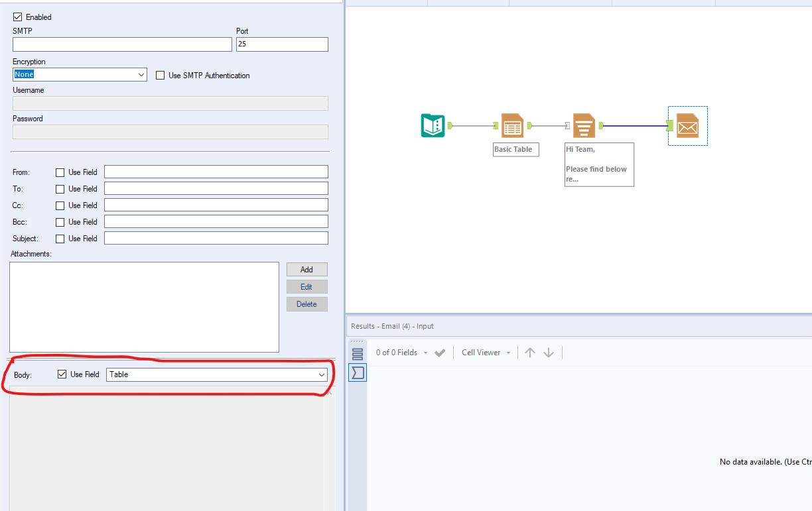
Task: Click the down arrow navigation icon in Results
Action: coord(549,352)
